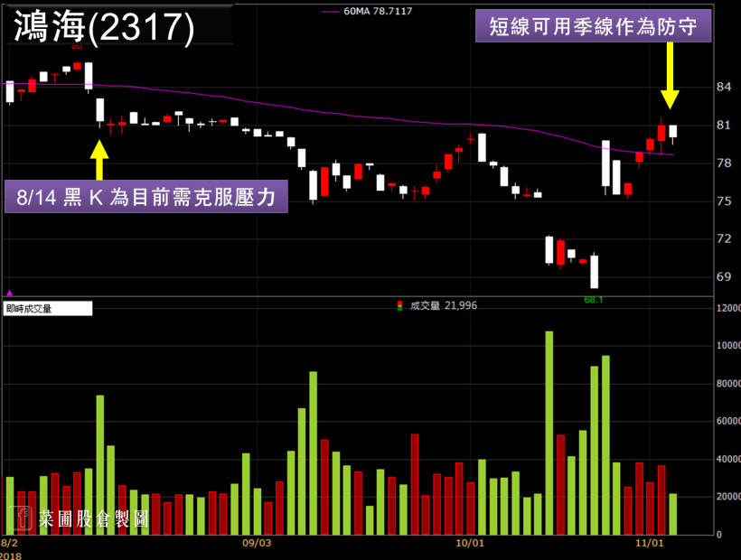The width and height of the screenshot is (741, 560).
Task: Click the 8/2 date axis label
Action: pos(9,543)
